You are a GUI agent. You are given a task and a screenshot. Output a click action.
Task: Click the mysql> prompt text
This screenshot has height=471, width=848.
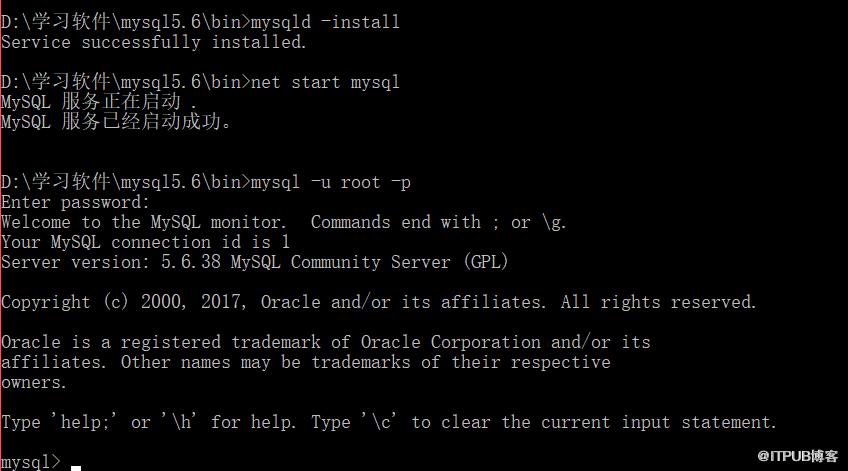pos(31,462)
